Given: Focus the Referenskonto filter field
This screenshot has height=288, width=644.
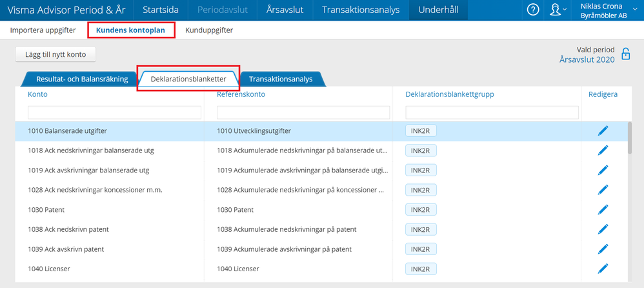Looking at the screenshot, I should [303, 113].
